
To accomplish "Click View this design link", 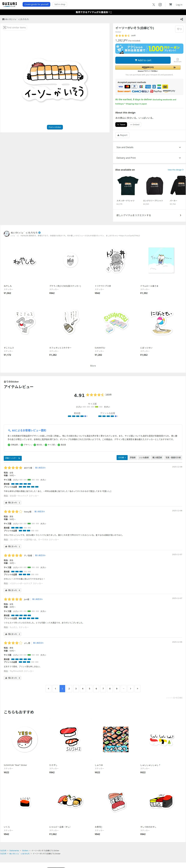I will 176,170.
